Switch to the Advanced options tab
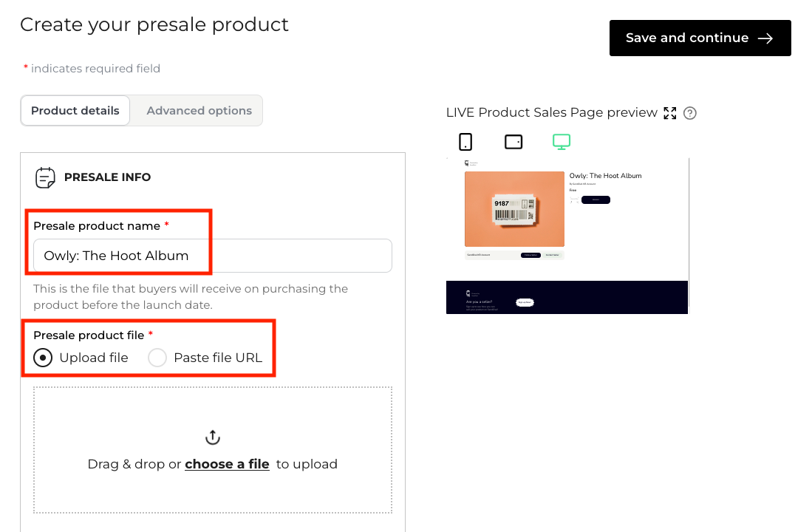812x532 pixels. pos(199,111)
